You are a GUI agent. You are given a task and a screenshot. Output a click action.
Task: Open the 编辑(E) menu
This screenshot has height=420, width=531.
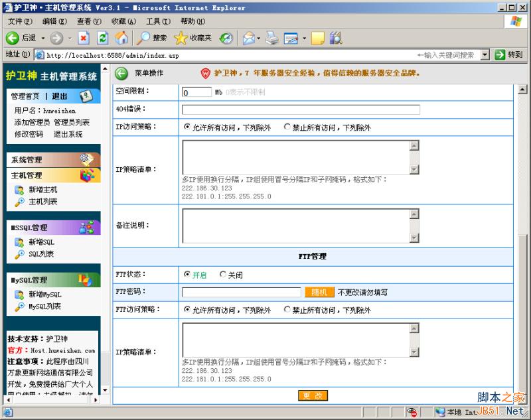coord(54,21)
